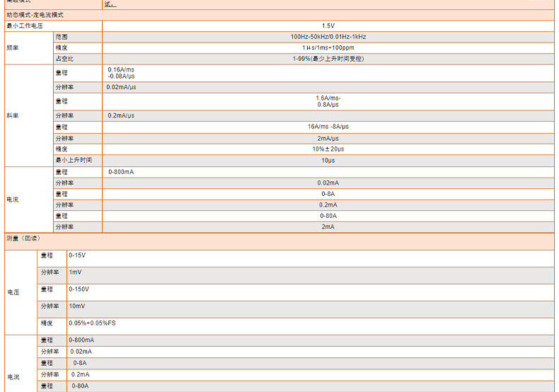559x392 pixels.
Task: Click the 斜率 category cell
Action: (13, 115)
